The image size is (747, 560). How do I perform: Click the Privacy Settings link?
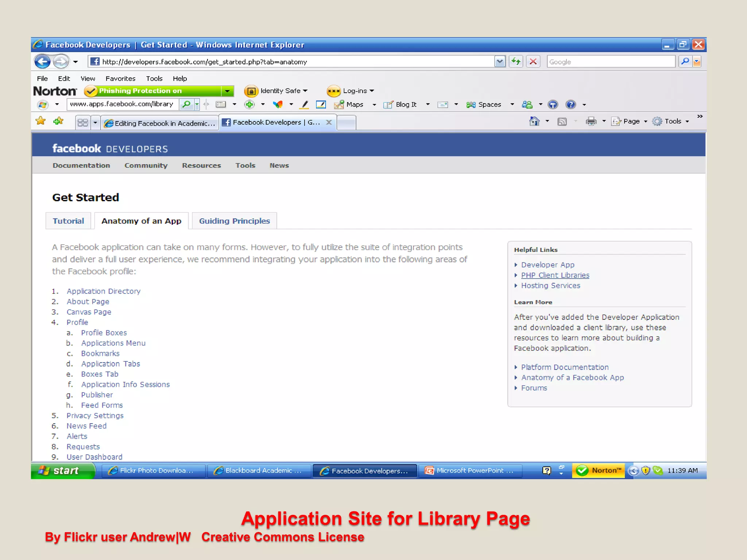point(95,416)
